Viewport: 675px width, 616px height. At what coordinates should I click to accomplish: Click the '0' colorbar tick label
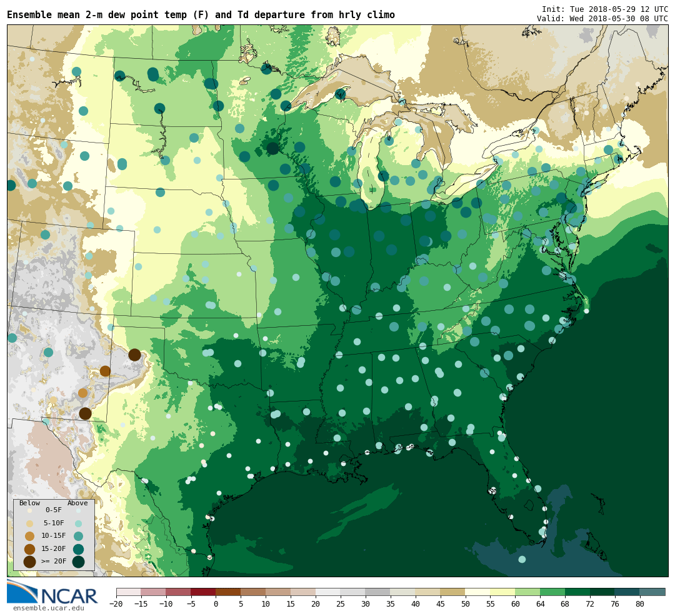click(216, 604)
